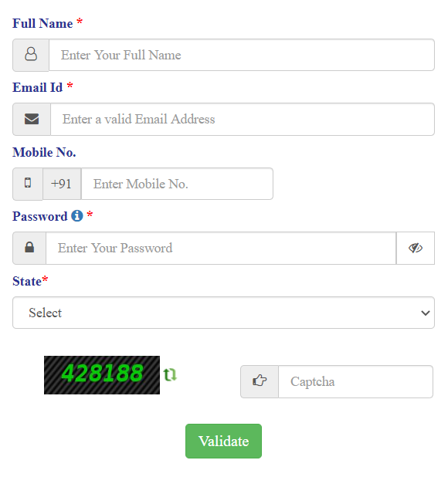
Task: Focus the Full Name input field
Action: 242,55
